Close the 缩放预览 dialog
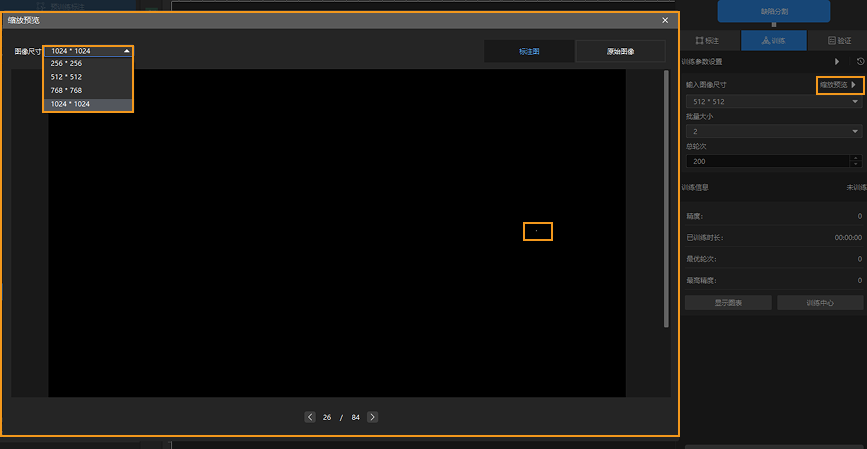867x449 pixels. coord(665,20)
